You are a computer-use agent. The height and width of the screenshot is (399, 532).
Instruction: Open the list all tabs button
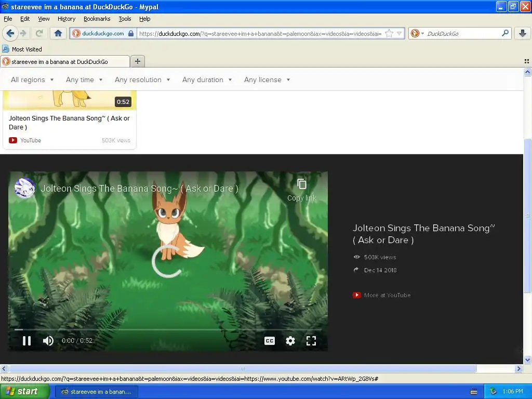tap(527, 61)
